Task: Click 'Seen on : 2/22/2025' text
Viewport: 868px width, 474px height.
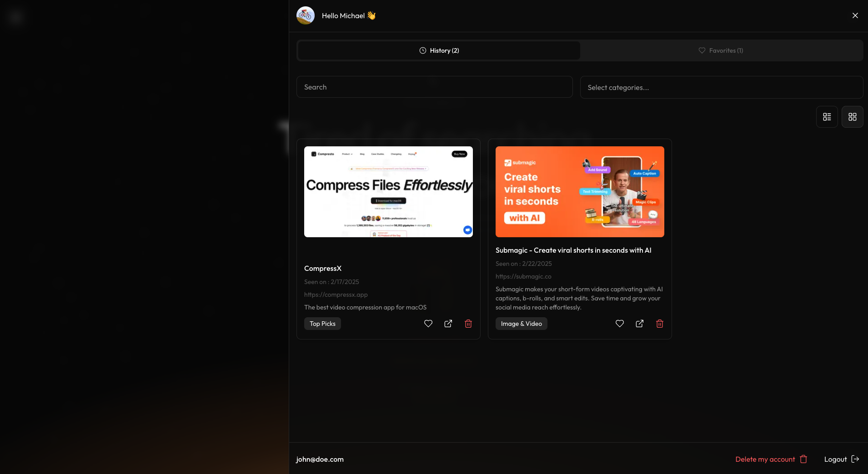Action: pyautogui.click(x=523, y=264)
